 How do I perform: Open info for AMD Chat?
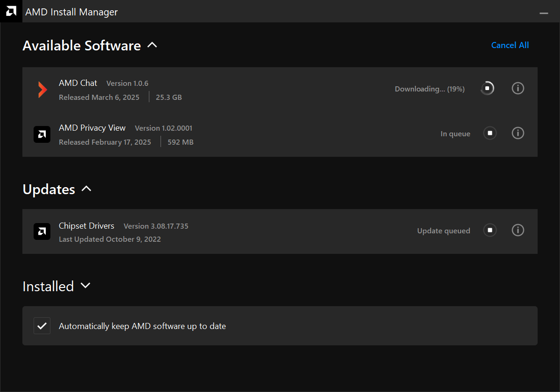pyautogui.click(x=518, y=88)
